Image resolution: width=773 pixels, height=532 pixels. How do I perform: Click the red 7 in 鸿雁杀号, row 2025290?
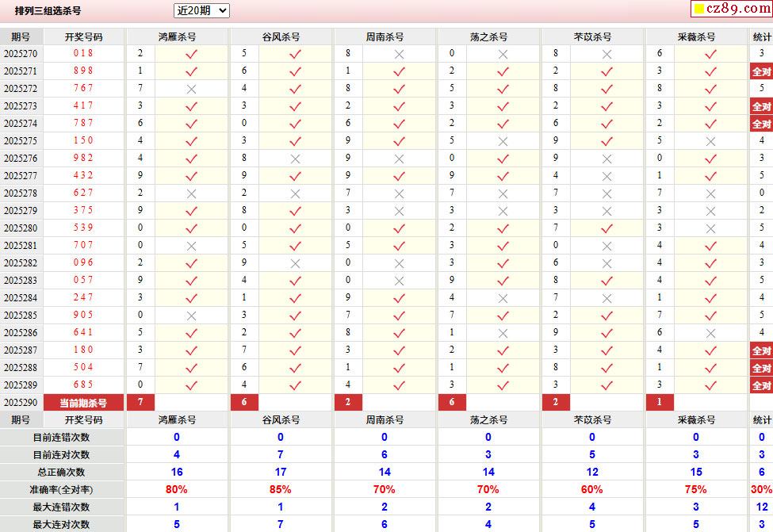pos(140,402)
